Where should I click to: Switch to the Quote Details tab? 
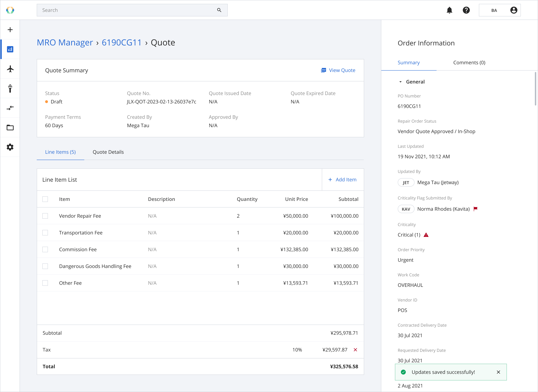(x=108, y=152)
